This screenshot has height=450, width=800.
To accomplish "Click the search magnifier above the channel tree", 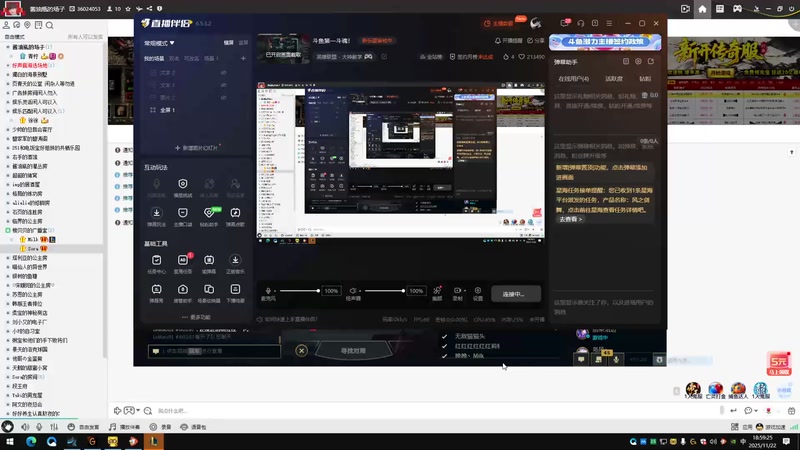I will (49, 25).
